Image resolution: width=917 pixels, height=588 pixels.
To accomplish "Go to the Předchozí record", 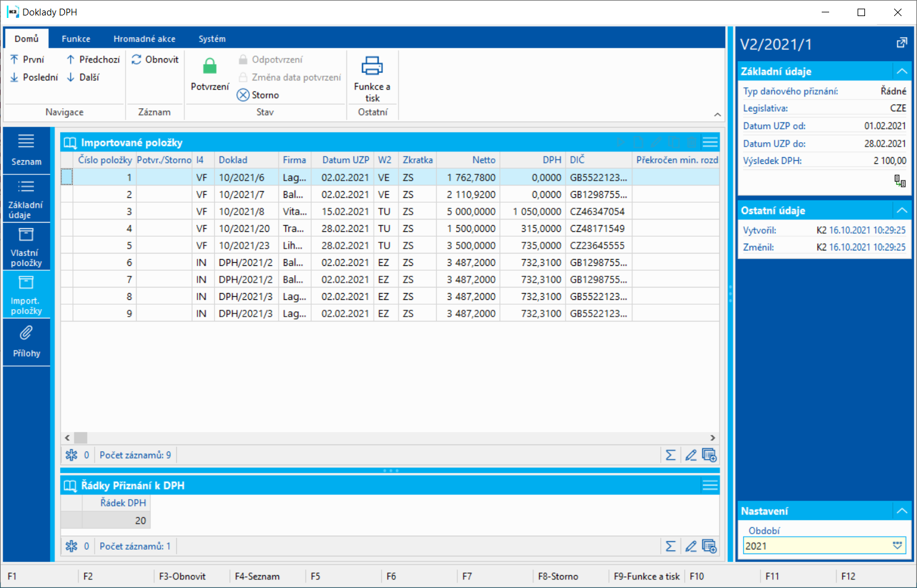I will pos(93,59).
